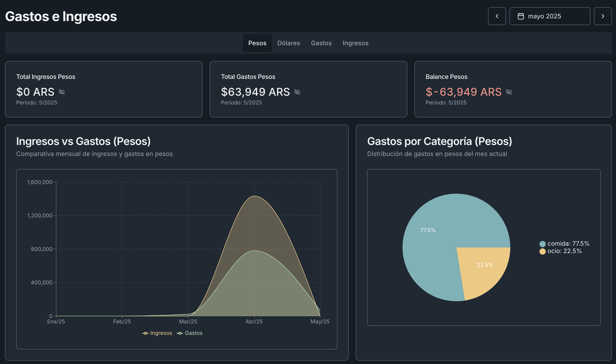Advance to next month using right chevron

(x=603, y=16)
